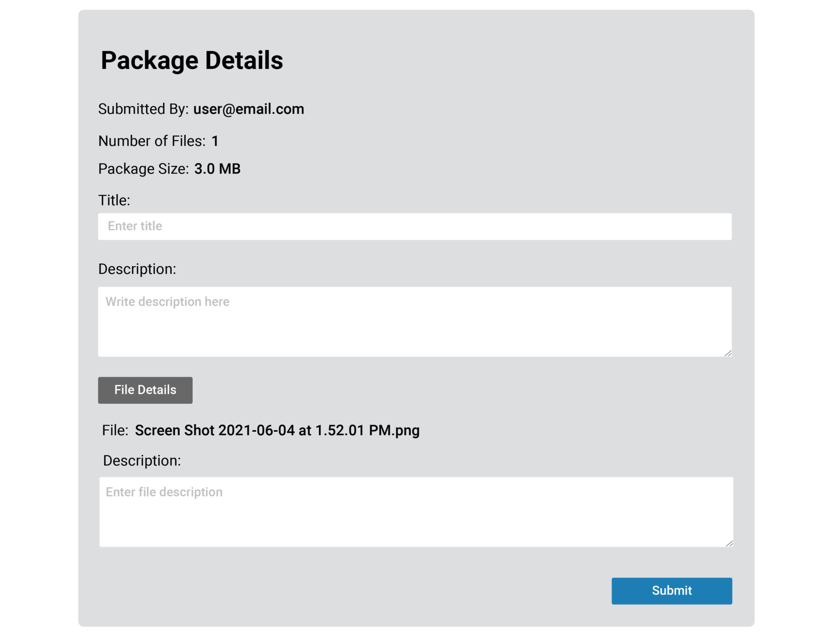
Task: Click the Package Details heading
Action: pos(192,60)
